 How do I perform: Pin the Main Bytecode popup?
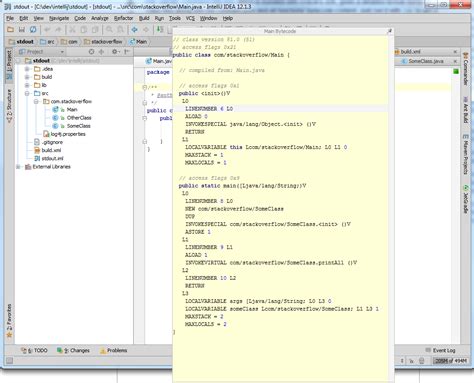coord(389,31)
